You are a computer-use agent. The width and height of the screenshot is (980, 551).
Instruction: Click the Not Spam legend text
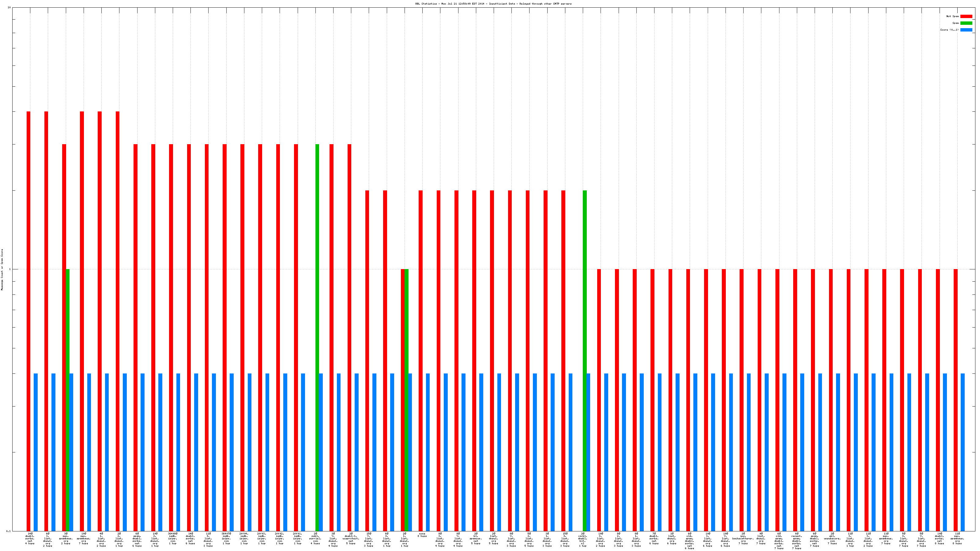(x=953, y=16)
